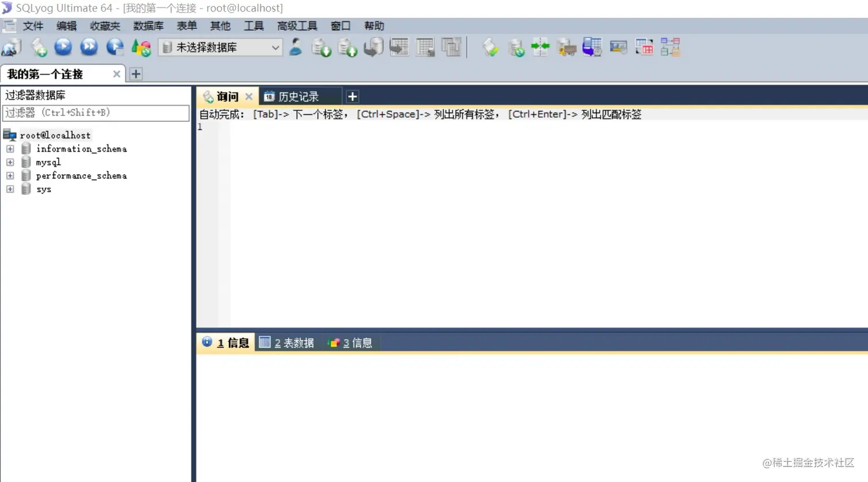Close the 我的第一个连接 connection tab
This screenshot has height=482, width=868.
(117, 74)
